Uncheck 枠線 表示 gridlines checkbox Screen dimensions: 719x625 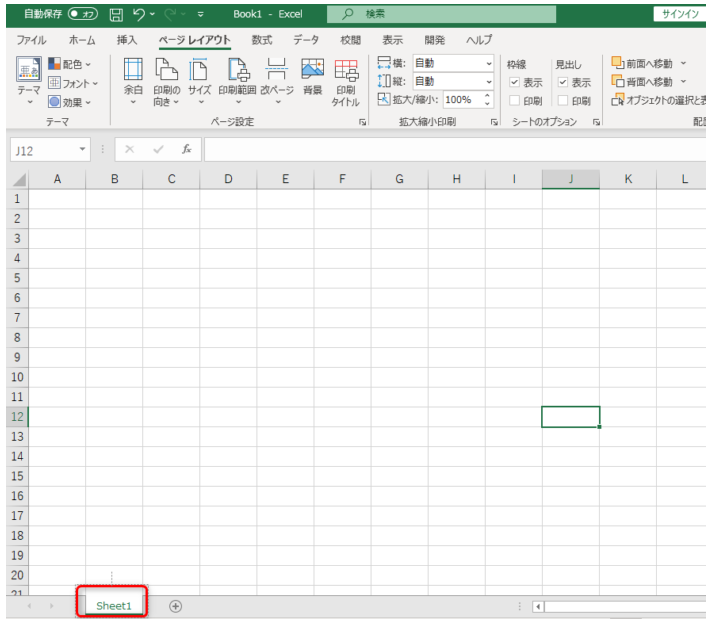click(x=514, y=82)
